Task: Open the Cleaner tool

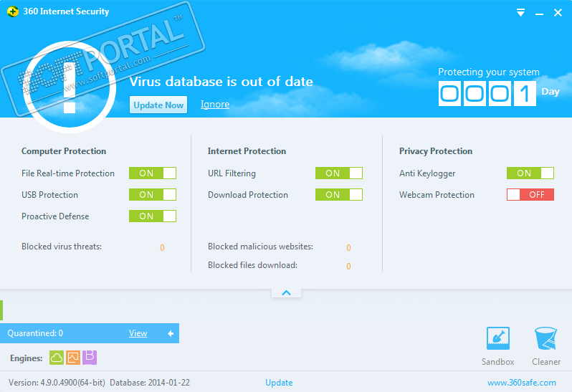Action: pyautogui.click(x=546, y=346)
